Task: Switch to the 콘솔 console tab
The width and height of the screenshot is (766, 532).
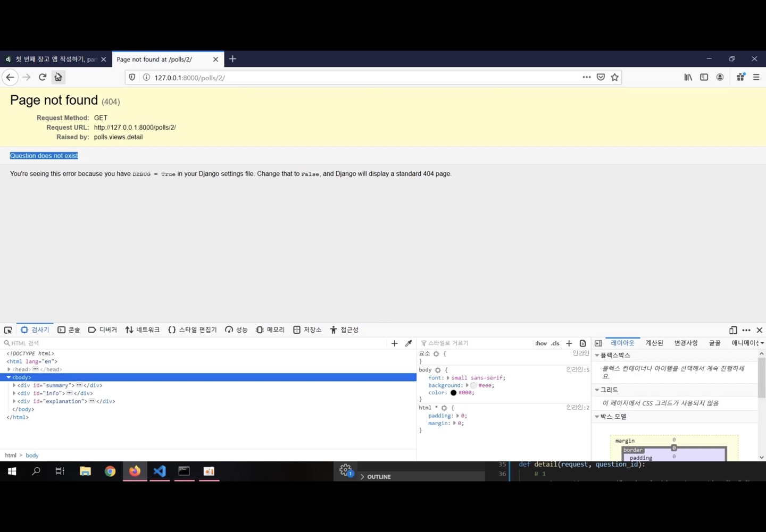Action: click(69, 330)
